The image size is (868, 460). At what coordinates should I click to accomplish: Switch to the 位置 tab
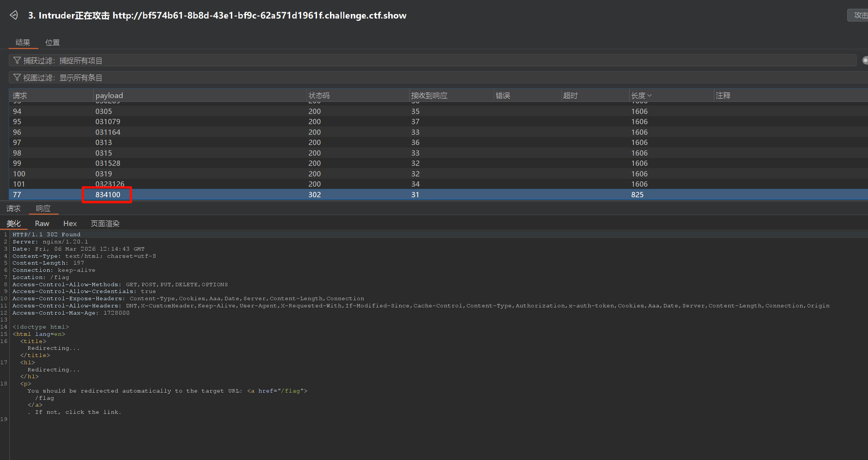(52, 42)
